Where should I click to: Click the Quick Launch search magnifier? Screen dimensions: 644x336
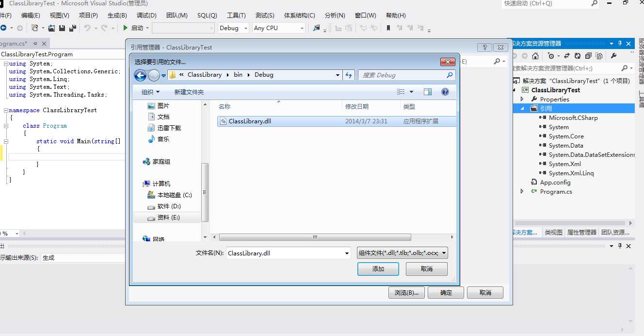(595, 3)
